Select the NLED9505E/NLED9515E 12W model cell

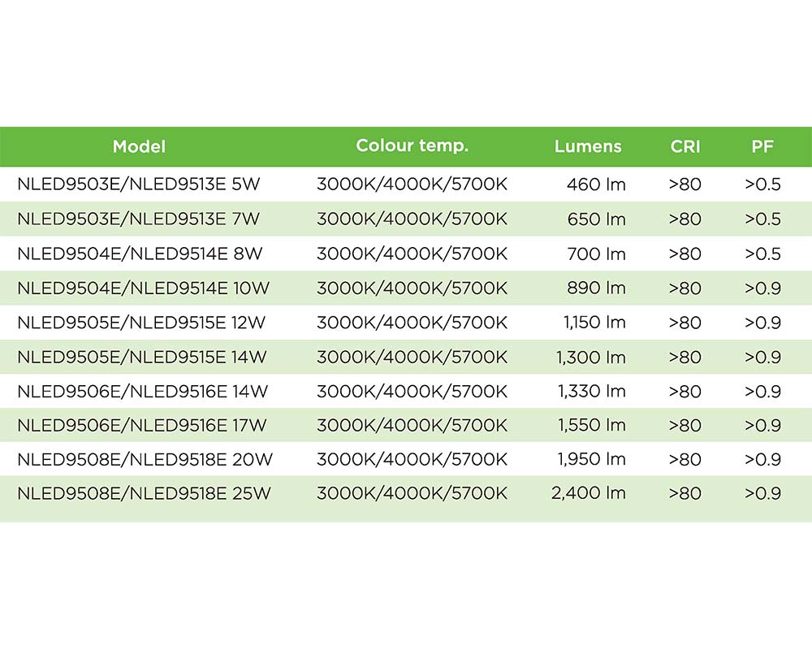tap(141, 323)
